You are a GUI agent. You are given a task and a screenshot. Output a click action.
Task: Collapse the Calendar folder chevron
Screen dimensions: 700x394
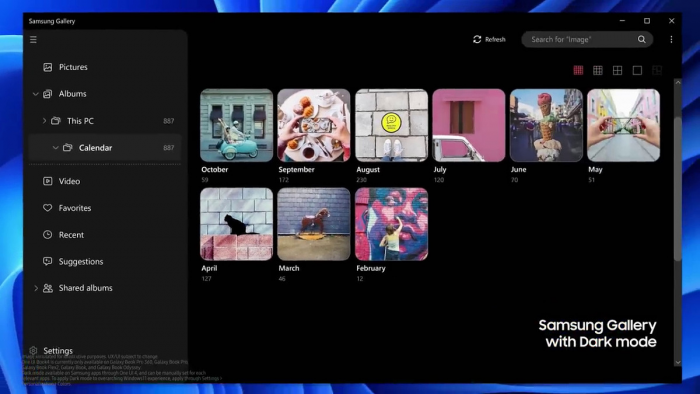pyautogui.click(x=55, y=148)
